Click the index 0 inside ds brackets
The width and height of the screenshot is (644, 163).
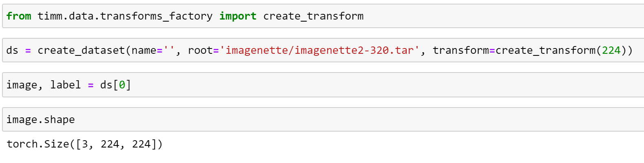(x=122, y=85)
